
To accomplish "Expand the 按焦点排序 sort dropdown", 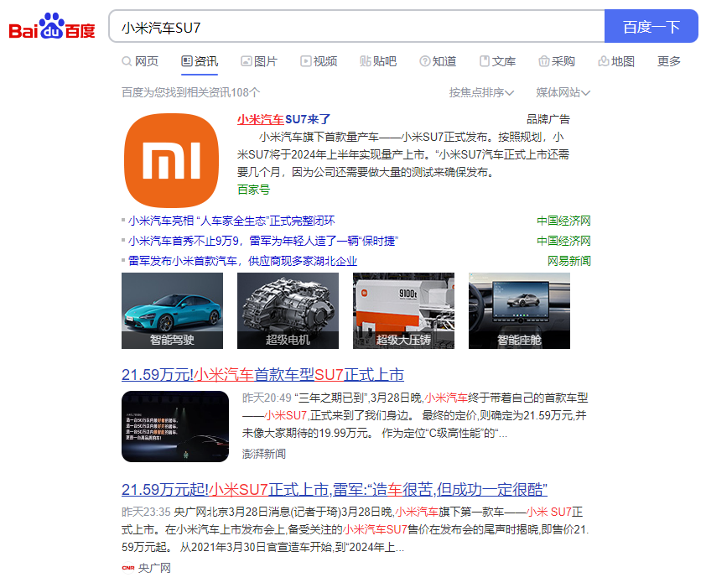I will tap(481, 92).
